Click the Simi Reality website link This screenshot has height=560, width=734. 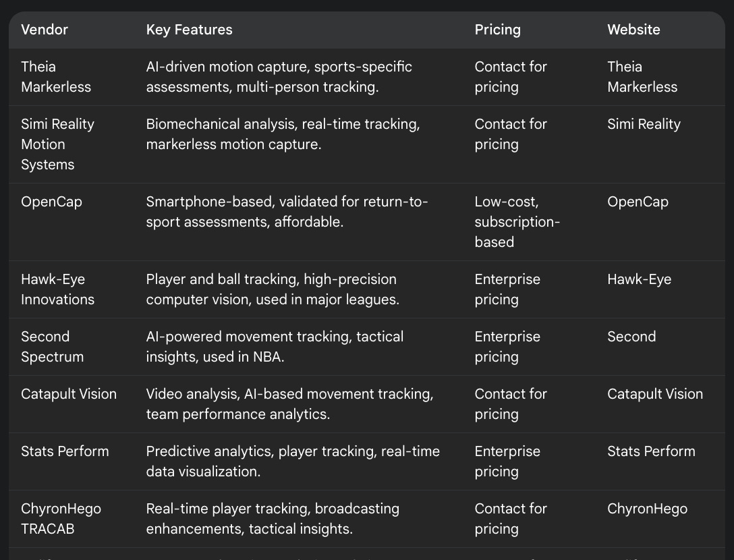pos(644,124)
